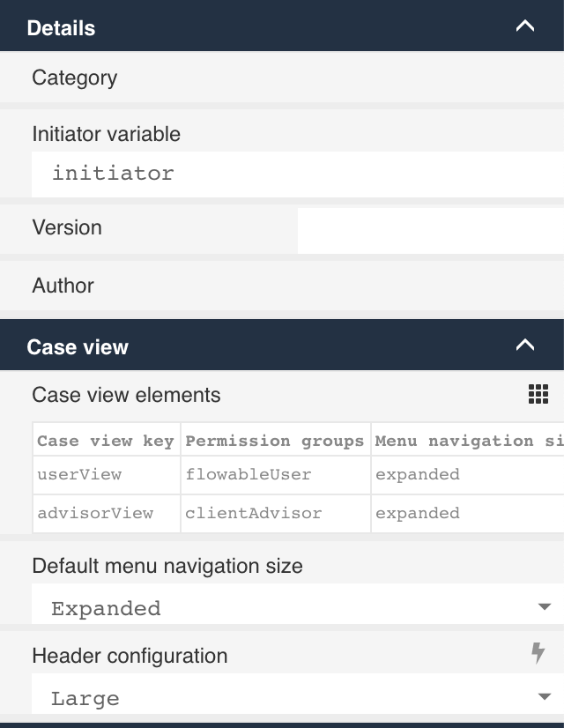The width and height of the screenshot is (564, 728).
Task: Select the Category property row
Action: 282,78
